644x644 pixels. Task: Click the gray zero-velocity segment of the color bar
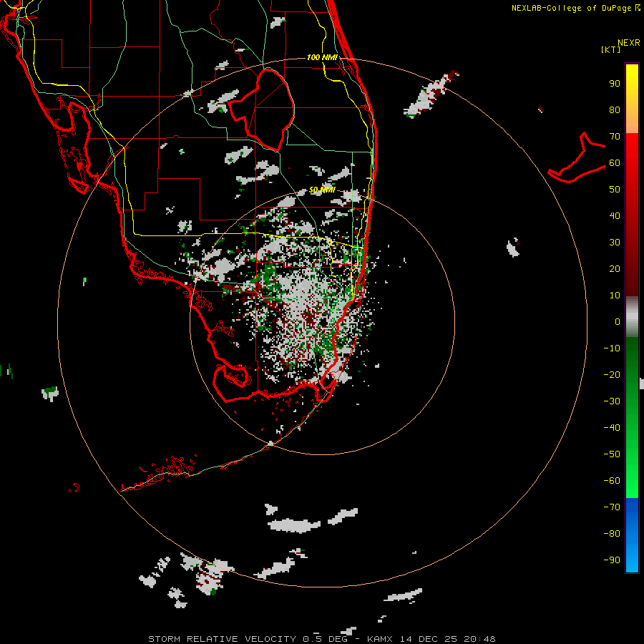(632, 317)
